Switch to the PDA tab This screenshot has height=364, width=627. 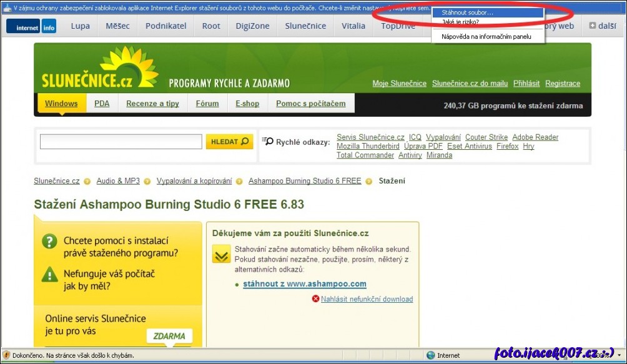[x=102, y=104]
